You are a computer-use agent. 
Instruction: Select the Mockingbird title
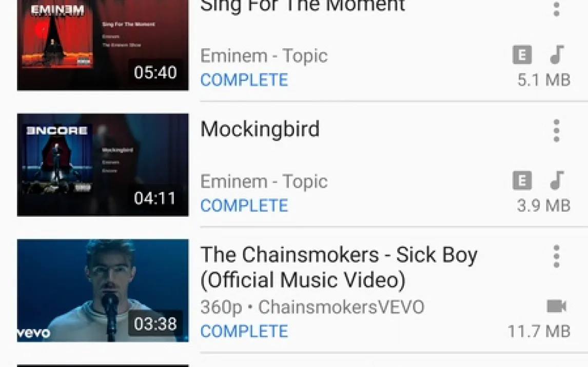tap(260, 130)
